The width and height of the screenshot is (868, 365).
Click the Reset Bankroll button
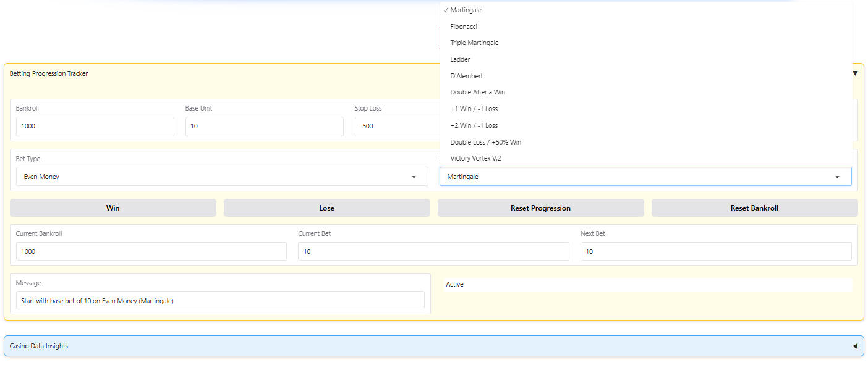[x=754, y=208]
